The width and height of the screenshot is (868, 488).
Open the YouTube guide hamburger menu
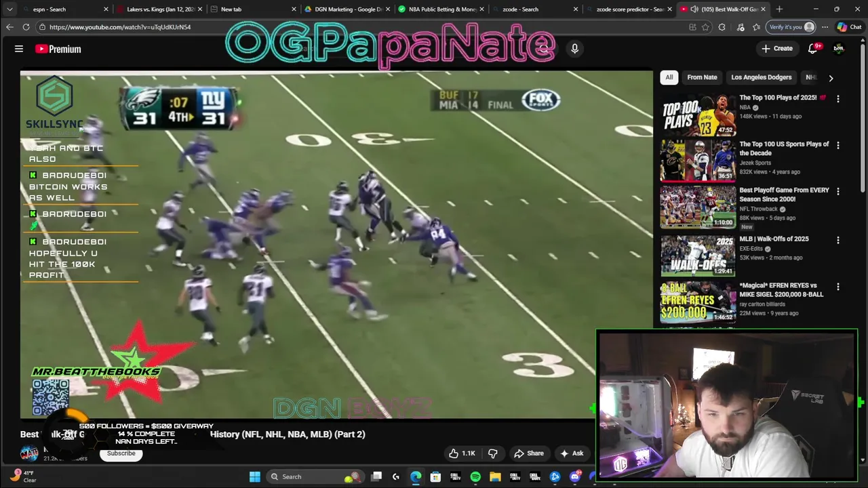pyautogui.click(x=19, y=49)
